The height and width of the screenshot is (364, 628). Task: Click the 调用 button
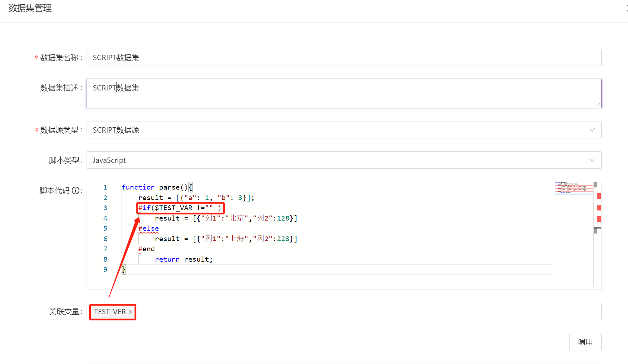585,342
